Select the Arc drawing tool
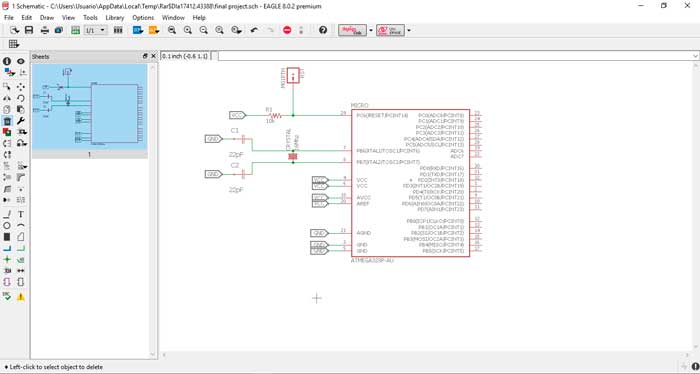Screen dimensions: 700x374 [x=21, y=226]
